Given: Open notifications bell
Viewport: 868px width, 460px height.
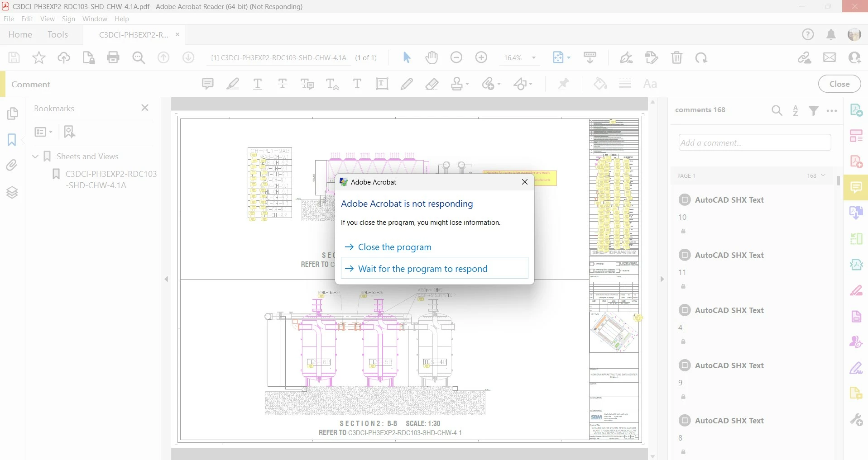Looking at the screenshot, I should [831, 35].
